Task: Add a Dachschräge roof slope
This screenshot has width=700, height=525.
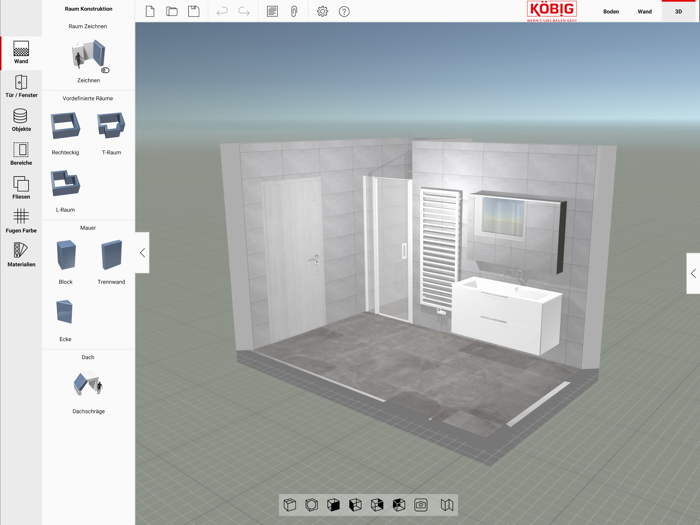Action: pos(88,393)
